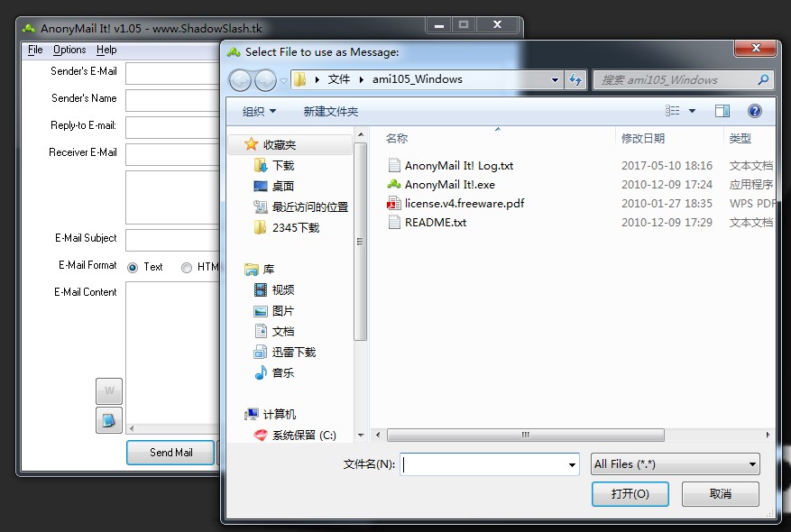
Task: Click Send Mail button in AnonyMail
Action: pyautogui.click(x=171, y=453)
